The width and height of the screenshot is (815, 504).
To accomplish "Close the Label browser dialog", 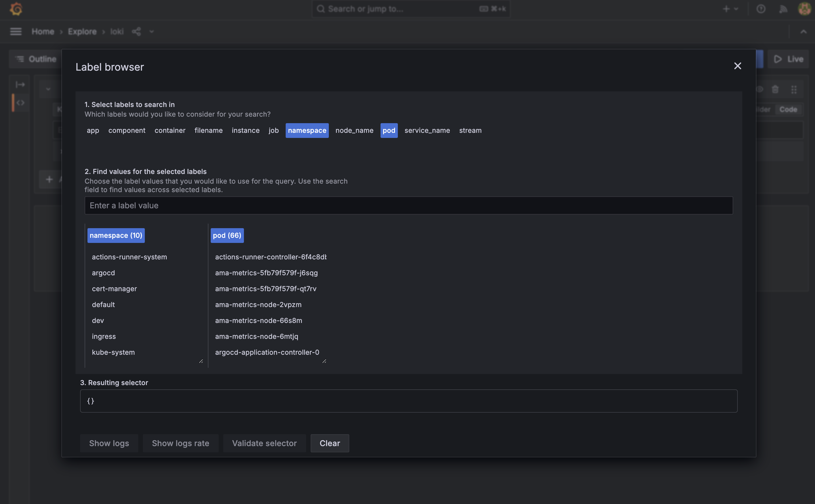I will [737, 66].
